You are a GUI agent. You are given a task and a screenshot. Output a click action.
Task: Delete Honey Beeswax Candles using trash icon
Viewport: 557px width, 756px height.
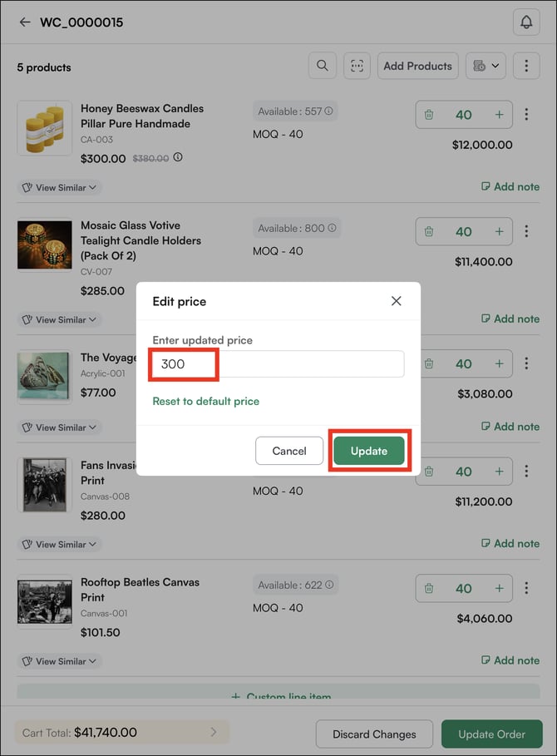[429, 114]
